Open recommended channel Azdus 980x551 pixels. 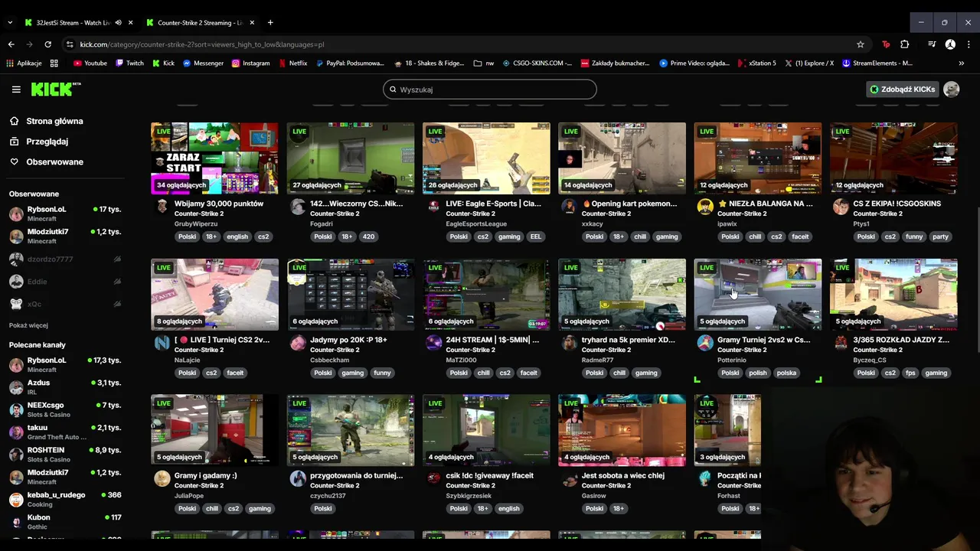pos(66,387)
